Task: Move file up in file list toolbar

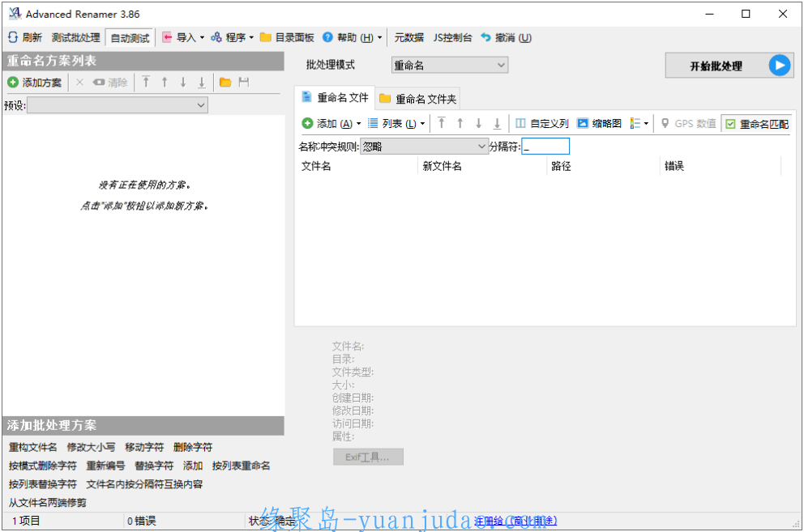Action: (460, 123)
